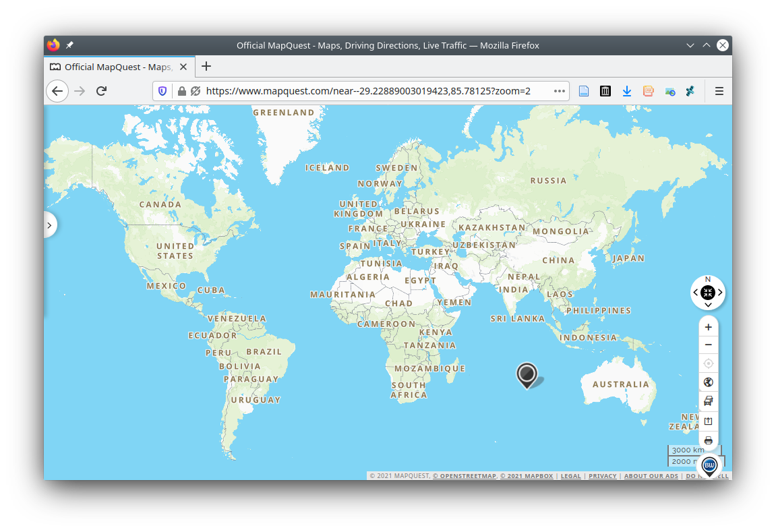776x532 pixels.
Task: Pan the map down with compass arrow
Action: pyautogui.click(x=708, y=305)
